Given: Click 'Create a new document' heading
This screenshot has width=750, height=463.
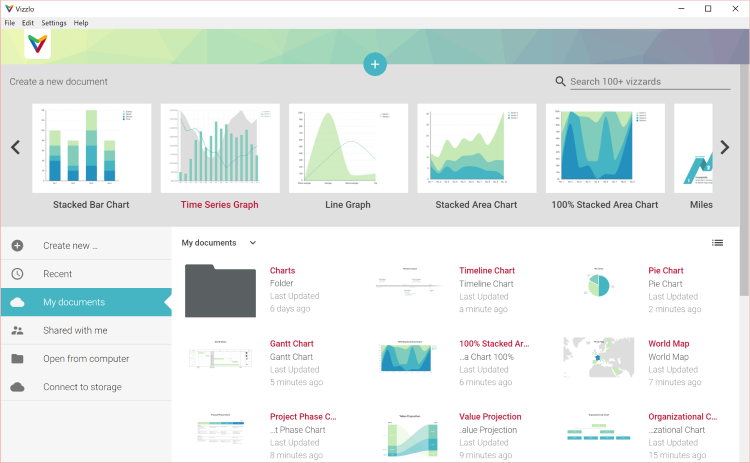Looking at the screenshot, I should pyautogui.click(x=58, y=82).
